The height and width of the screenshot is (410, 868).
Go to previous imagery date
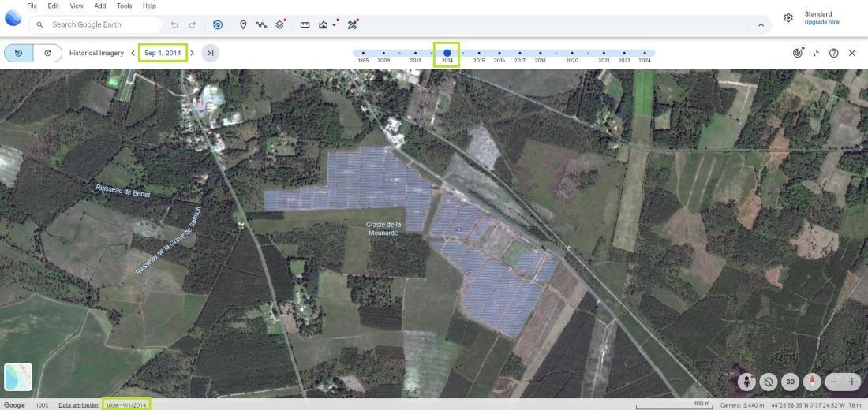point(133,53)
